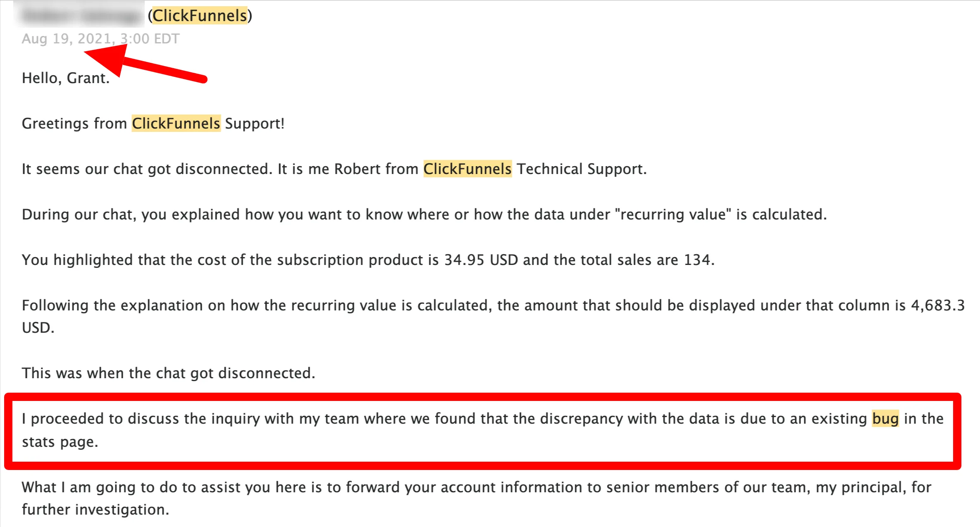Click the highlighted word bug
Image resolution: width=980 pixels, height=527 pixels.
pos(885,419)
